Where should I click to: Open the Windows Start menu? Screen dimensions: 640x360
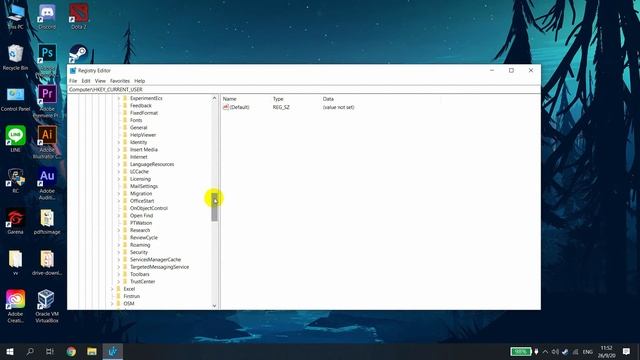click(10, 351)
